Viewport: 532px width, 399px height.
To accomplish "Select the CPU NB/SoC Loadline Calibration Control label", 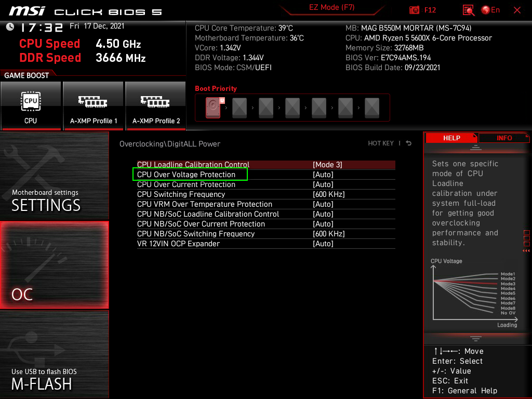I will pos(208,214).
